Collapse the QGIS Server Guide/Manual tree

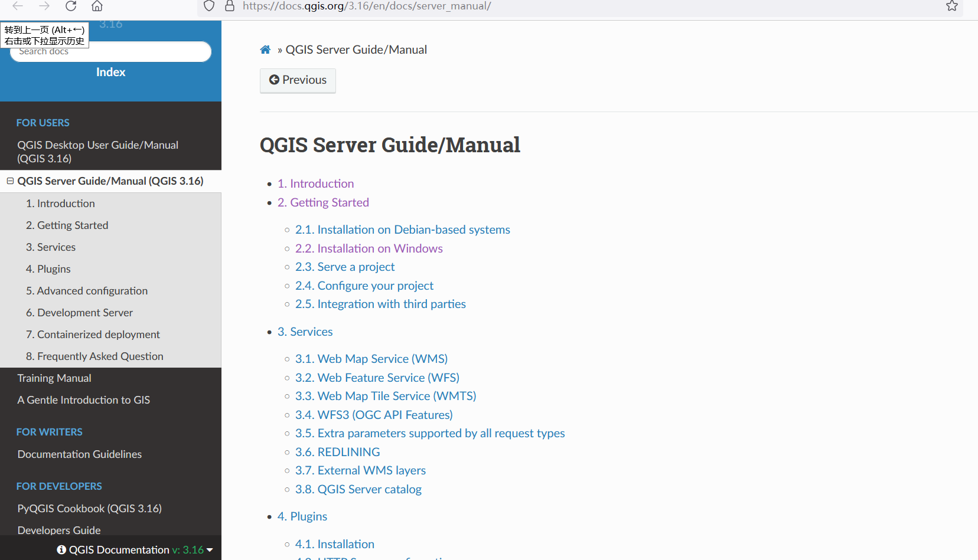coord(9,181)
